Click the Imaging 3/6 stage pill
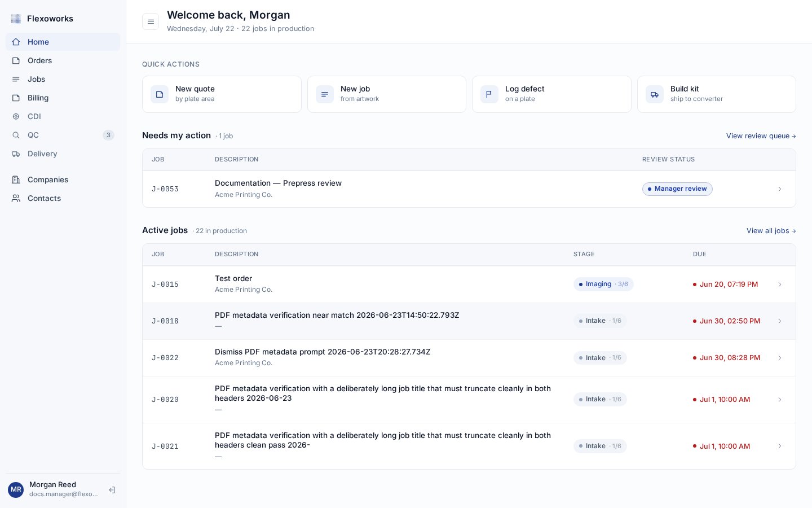The width and height of the screenshot is (812, 508). (603, 284)
